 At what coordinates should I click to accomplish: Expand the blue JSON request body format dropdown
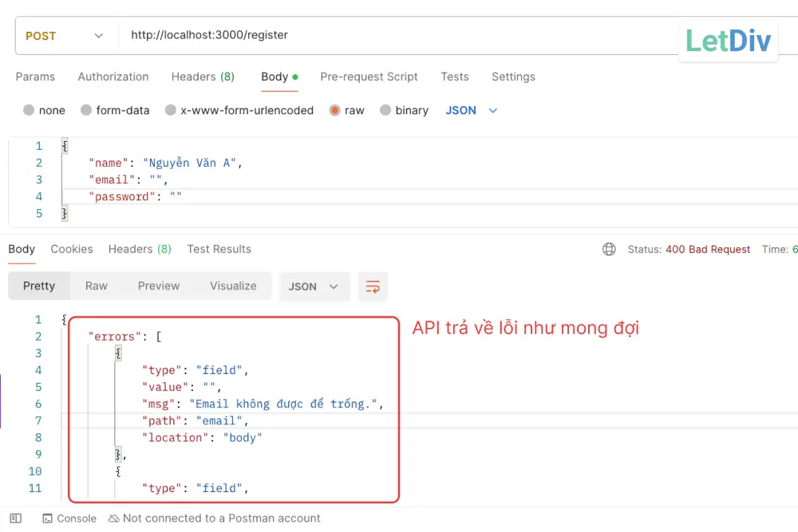pyautogui.click(x=471, y=111)
